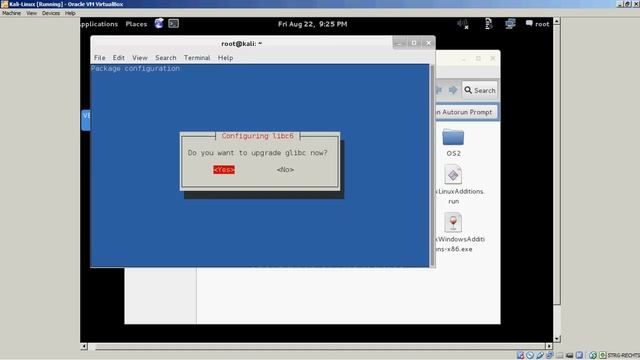The height and width of the screenshot is (360, 640).
Task: Select <No> in the libc6 dialog
Action: [x=285, y=169]
